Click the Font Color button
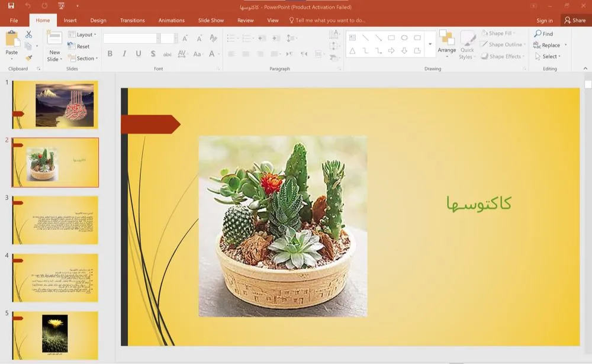The height and width of the screenshot is (364, 592). click(x=211, y=54)
